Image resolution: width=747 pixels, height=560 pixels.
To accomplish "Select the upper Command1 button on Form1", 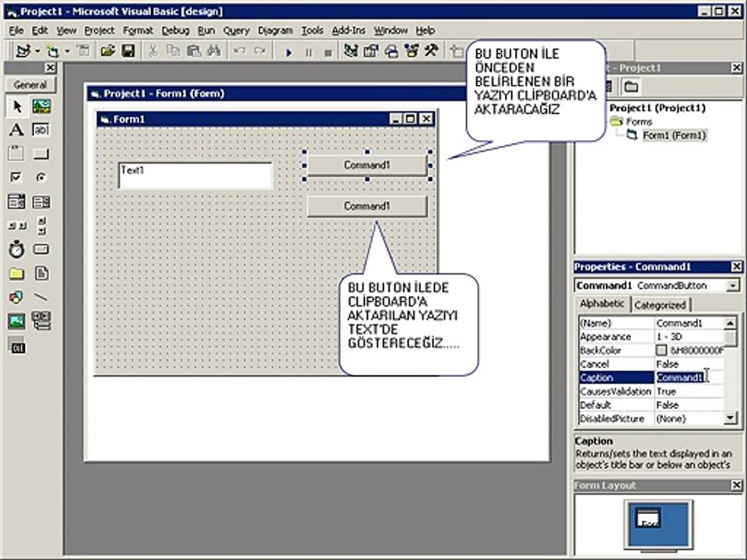I will [366, 165].
